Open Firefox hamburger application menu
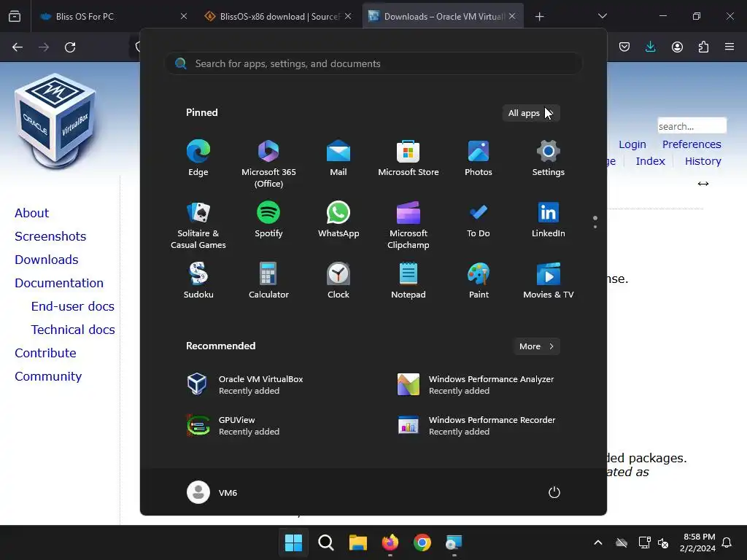This screenshot has height=560, width=747. pyautogui.click(x=729, y=47)
